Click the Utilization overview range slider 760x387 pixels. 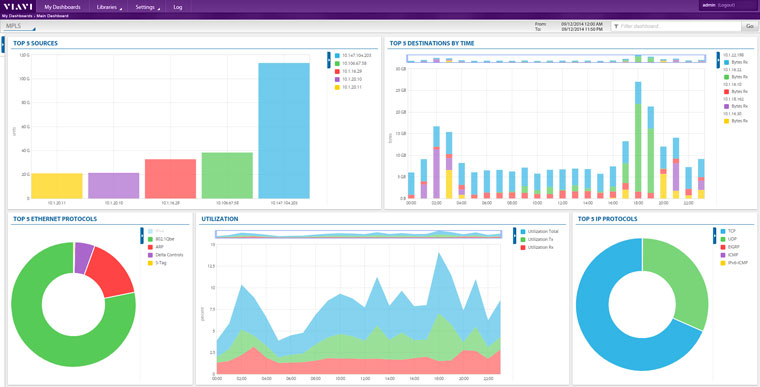point(359,234)
